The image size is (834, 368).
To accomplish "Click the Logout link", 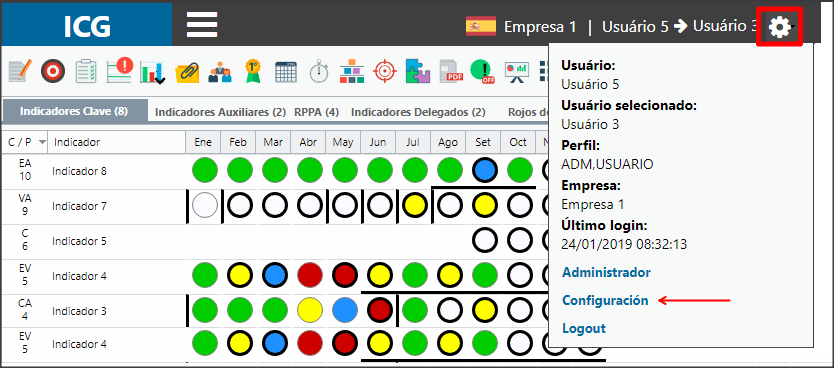I will (x=584, y=328).
